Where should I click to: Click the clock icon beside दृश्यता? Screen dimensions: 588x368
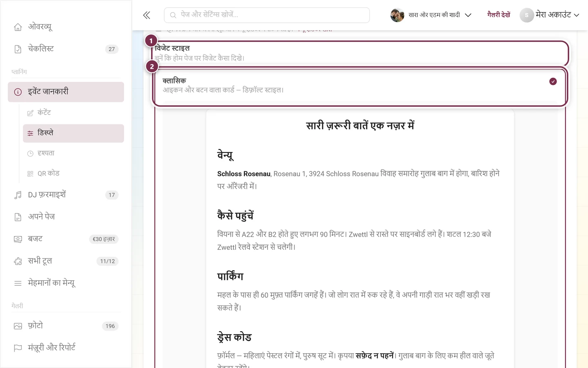(x=30, y=154)
